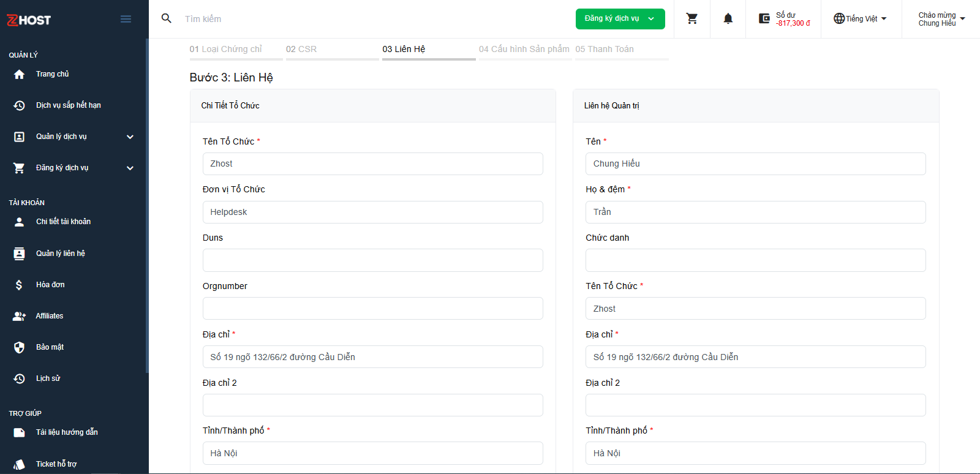Expand sidebar Đăng ký dịch vụ chevron

(130, 168)
